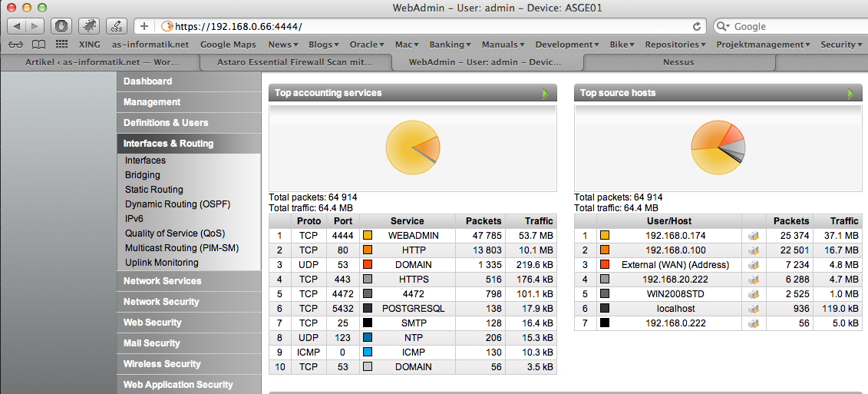Click the CSS pencil toolbar icon
The width and height of the screenshot is (868, 394).
click(x=116, y=26)
